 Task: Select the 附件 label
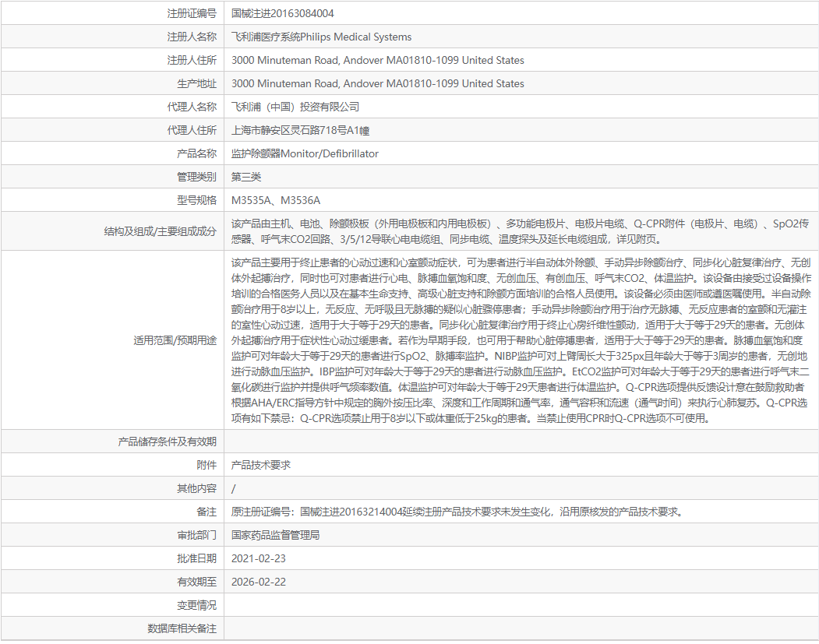tap(207, 466)
